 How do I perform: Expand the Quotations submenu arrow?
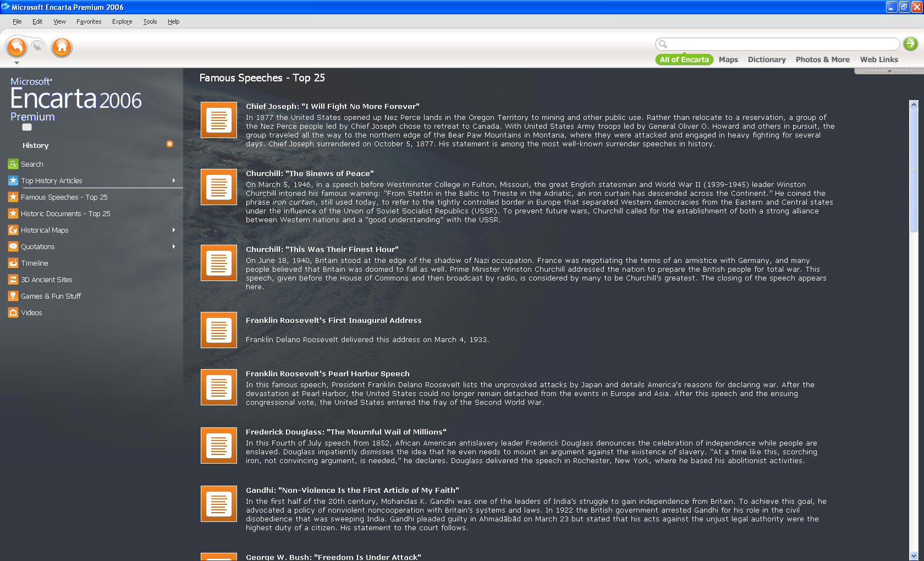[x=174, y=246]
